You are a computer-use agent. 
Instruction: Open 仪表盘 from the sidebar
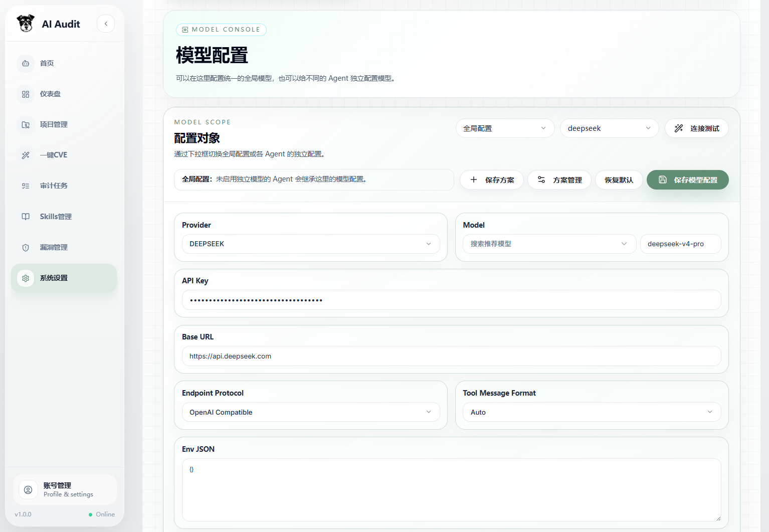[64, 94]
